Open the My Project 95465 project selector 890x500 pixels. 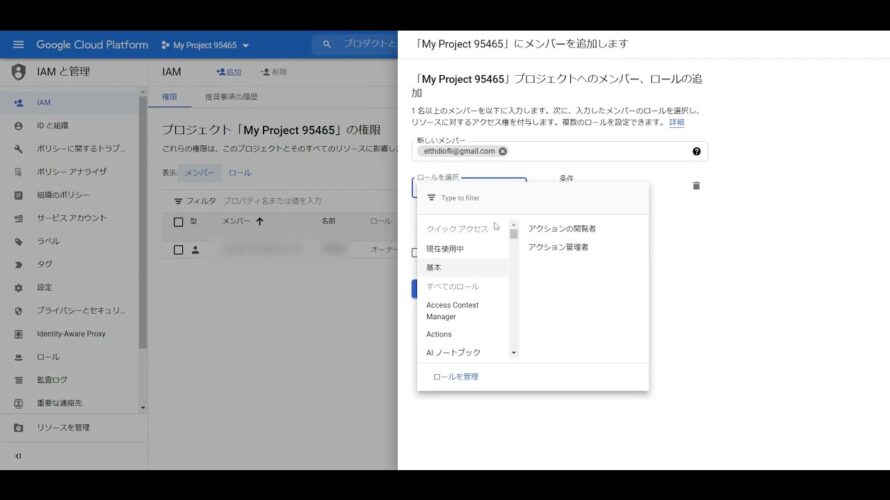tap(205, 45)
